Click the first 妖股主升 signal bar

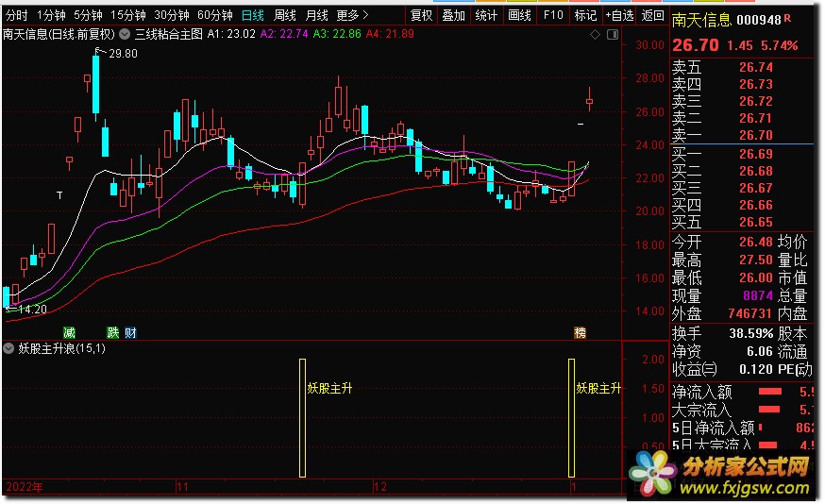[303, 418]
